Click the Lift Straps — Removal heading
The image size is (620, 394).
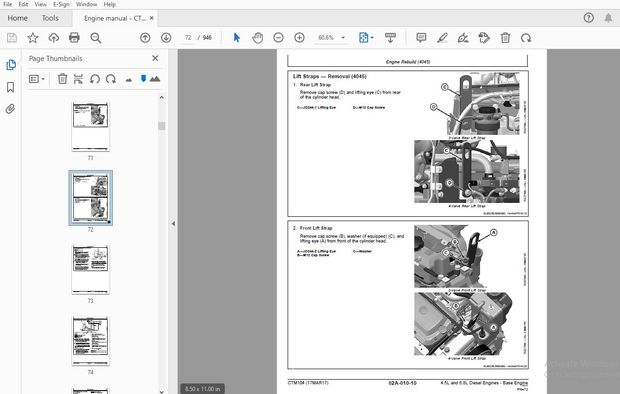click(x=330, y=76)
